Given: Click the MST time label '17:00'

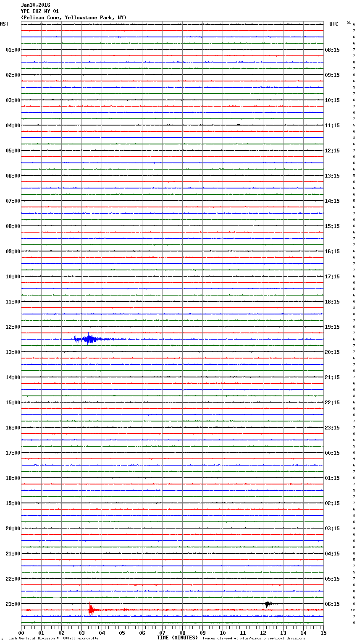Looking at the screenshot, I should [13, 453].
